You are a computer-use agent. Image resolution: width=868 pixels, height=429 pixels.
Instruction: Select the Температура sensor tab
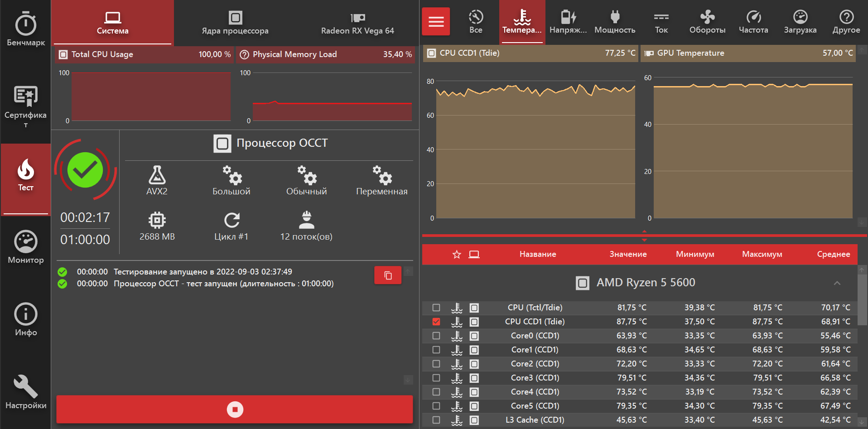coord(522,22)
